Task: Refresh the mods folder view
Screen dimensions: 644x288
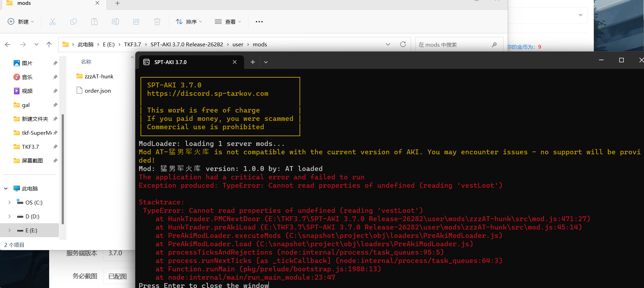Action: tap(403, 44)
